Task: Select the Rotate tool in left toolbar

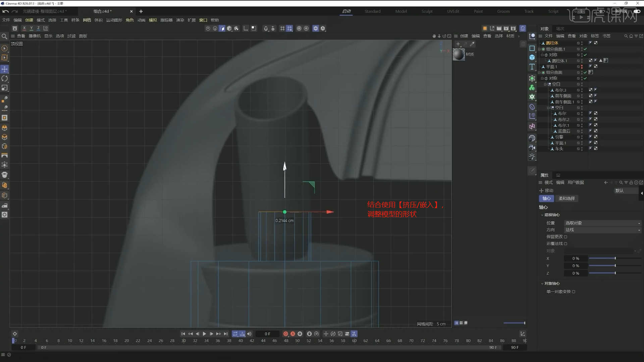Action: (5, 78)
